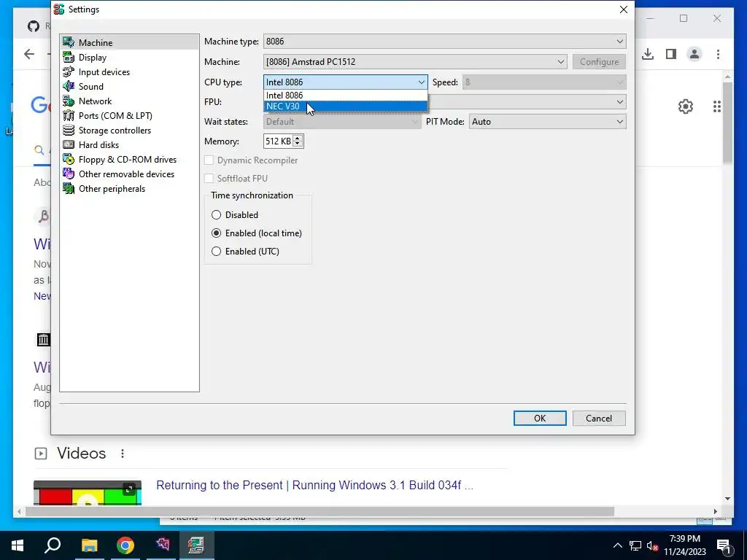Open the Display settings icon
Viewport: 747px width, 560px height.
pos(69,57)
